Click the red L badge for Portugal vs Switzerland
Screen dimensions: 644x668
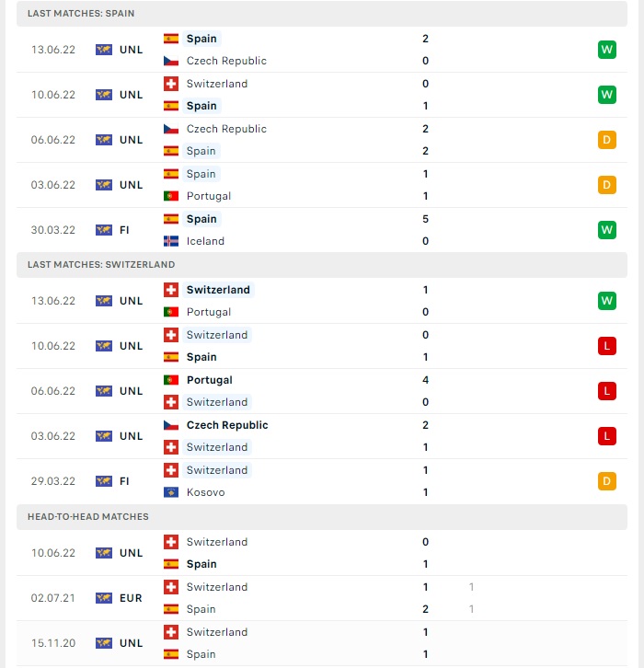coord(607,391)
